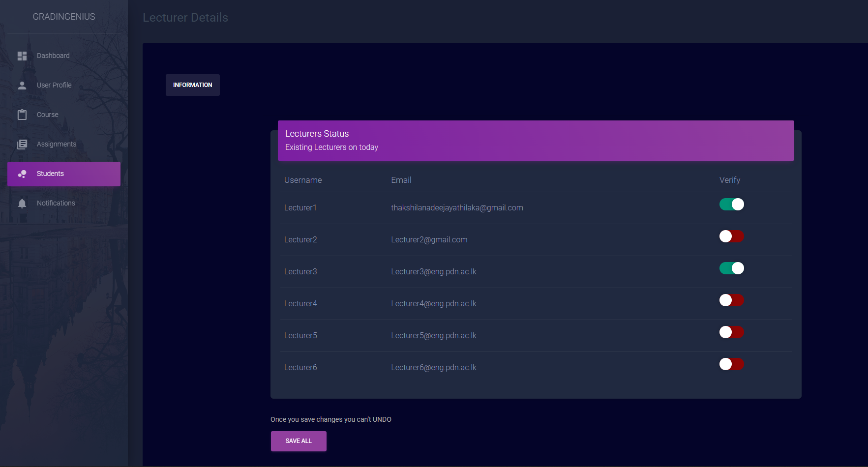868x467 pixels.
Task: Open the Dashboard menu item
Action: click(64, 56)
